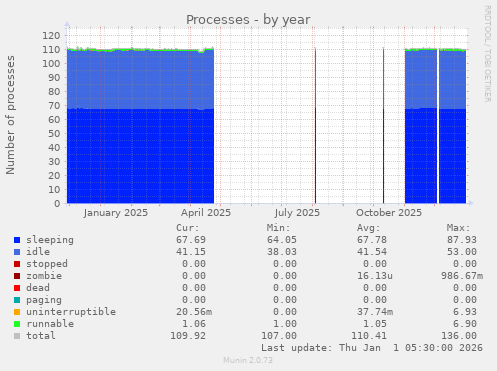
Task: Click the 'July 2025' axis label
Action: pyautogui.click(x=297, y=213)
